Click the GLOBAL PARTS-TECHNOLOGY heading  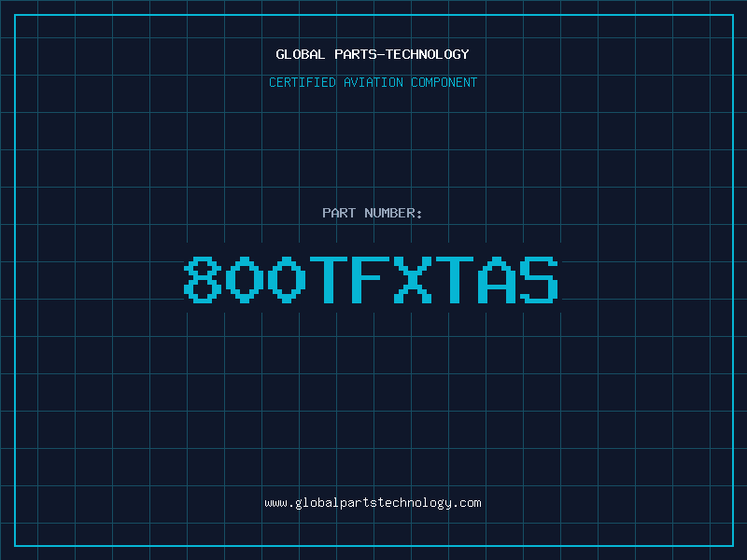373,54
